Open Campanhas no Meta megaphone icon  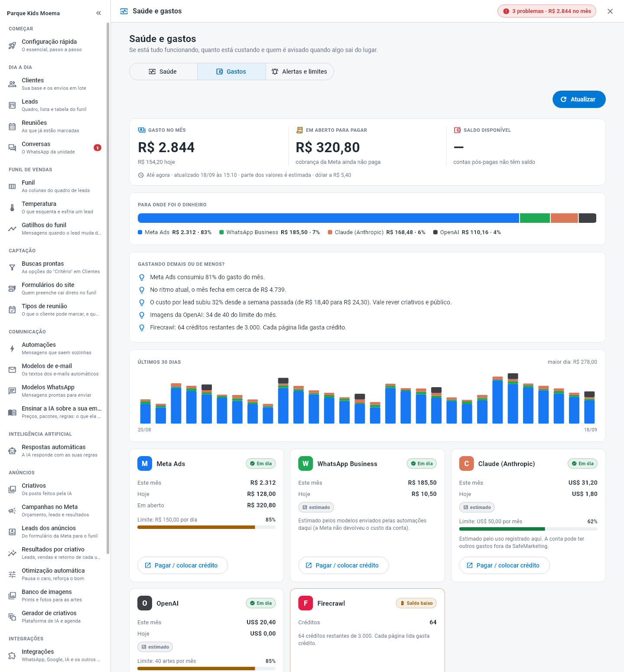12,511
